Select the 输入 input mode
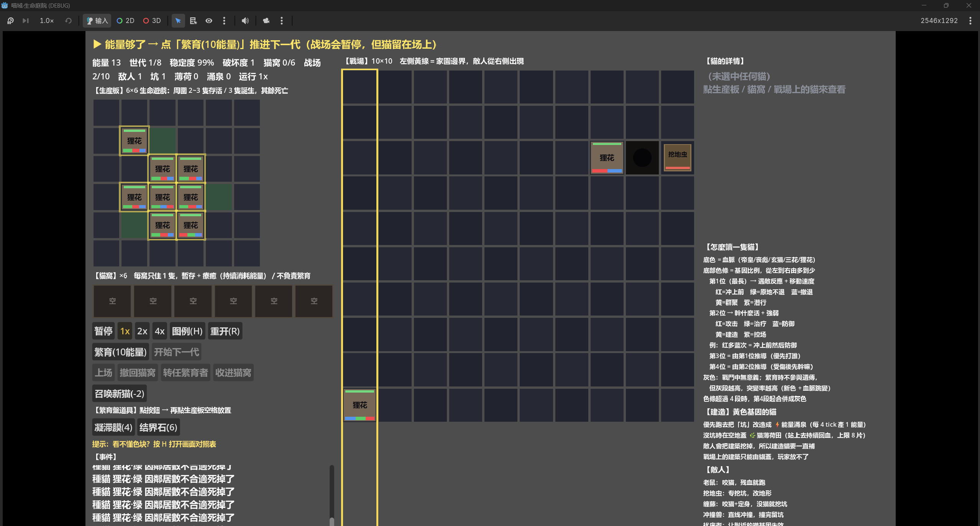The height and width of the screenshot is (526, 980). (x=97, y=21)
